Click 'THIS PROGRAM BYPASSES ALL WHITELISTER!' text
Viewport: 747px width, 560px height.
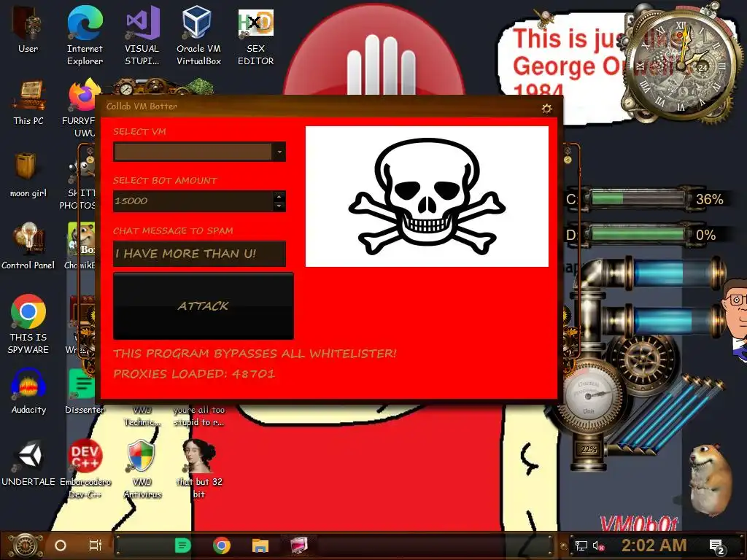click(x=255, y=354)
